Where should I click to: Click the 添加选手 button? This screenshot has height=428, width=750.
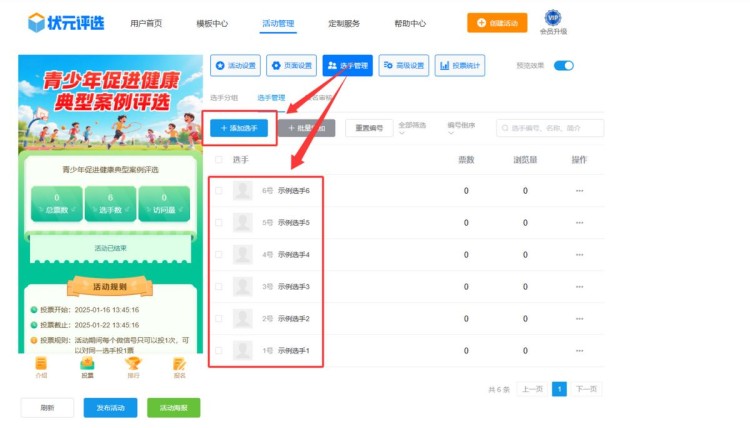pos(238,128)
